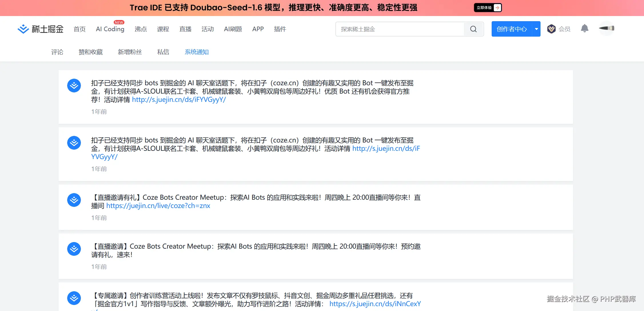The image size is (644, 311).
Task: Click the search magnifier icon
Action: point(473,29)
